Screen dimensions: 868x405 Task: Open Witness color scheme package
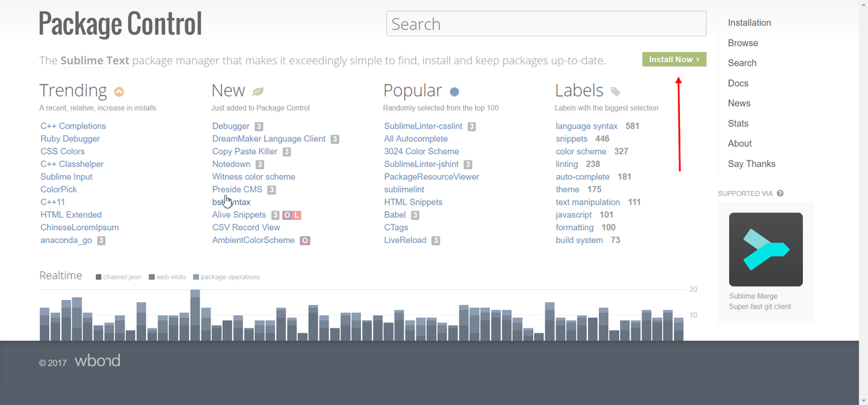(254, 177)
